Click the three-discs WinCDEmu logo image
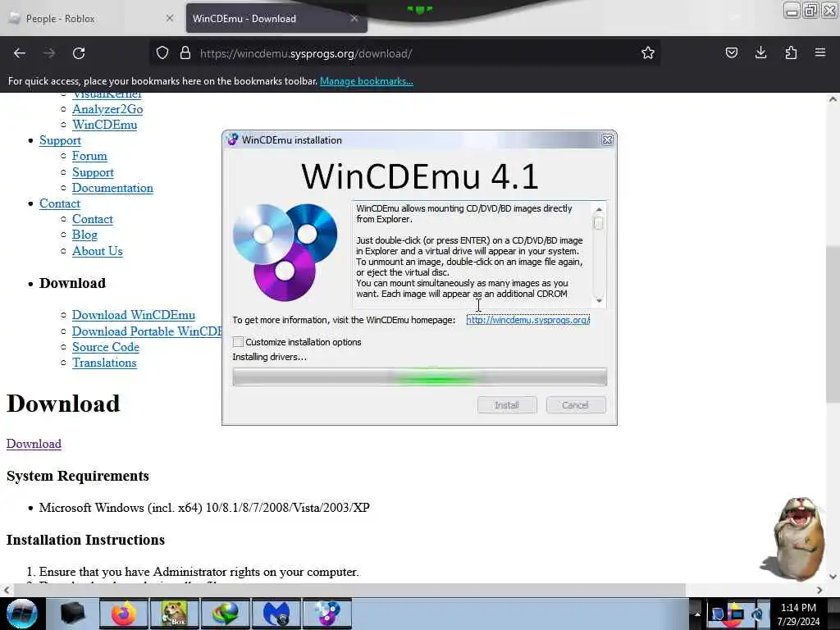Image resolution: width=840 pixels, height=630 pixels. [285, 252]
